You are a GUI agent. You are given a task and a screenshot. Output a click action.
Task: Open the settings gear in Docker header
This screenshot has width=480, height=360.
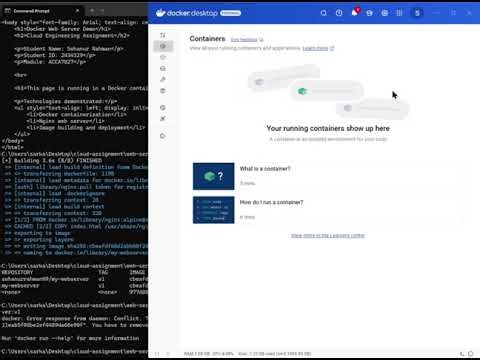coord(385,13)
